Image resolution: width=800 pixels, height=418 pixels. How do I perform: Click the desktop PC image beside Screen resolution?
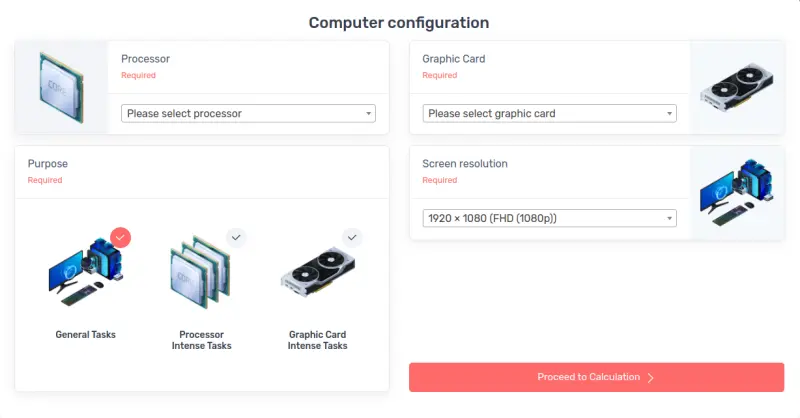pos(737,192)
